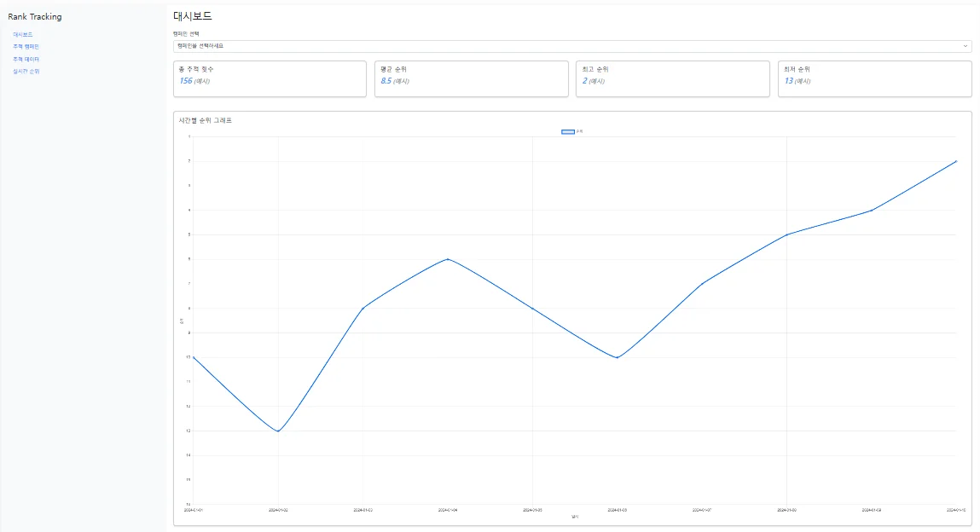This screenshot has height=532, width=980.
Task: Open 추적 데이터 in sidebar
Action: pos(26,59)
